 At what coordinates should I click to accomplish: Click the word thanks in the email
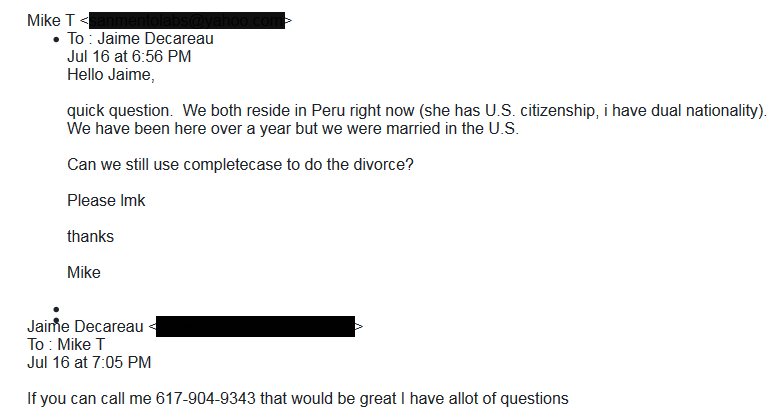[90, 237]
